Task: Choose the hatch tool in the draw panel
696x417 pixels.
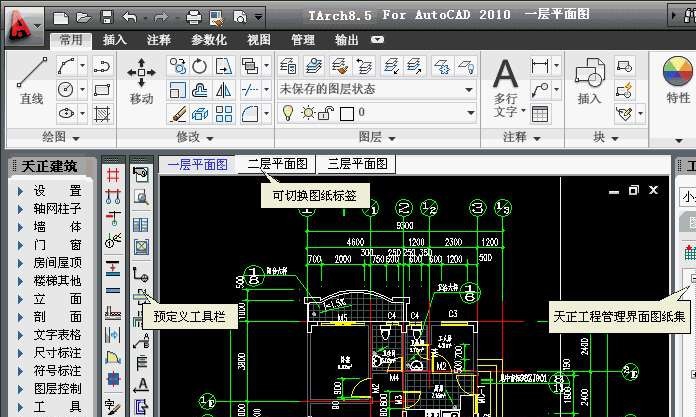Action: tap(102, 114)
